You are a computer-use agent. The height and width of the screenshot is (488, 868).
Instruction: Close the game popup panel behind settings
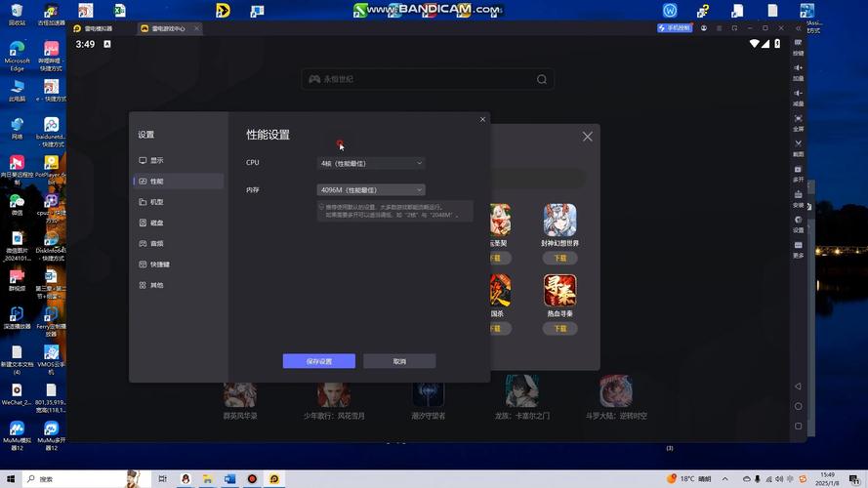pos(588,137)
